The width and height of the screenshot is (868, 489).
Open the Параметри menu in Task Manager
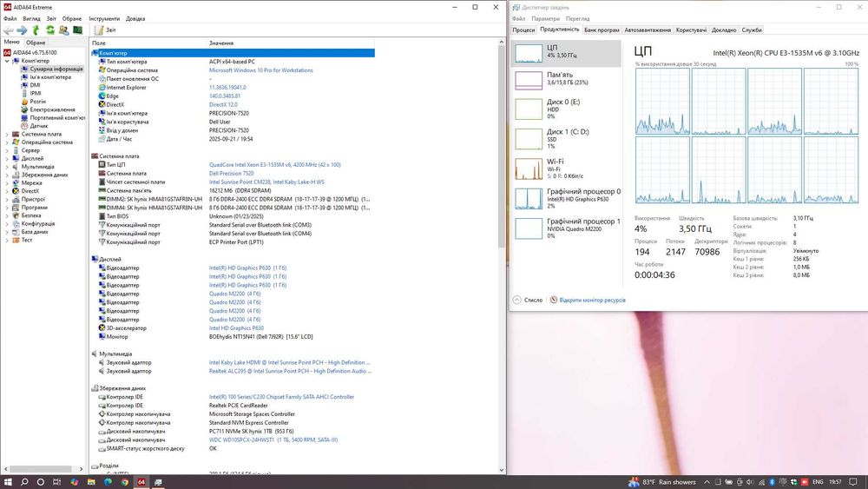[545, 18]
